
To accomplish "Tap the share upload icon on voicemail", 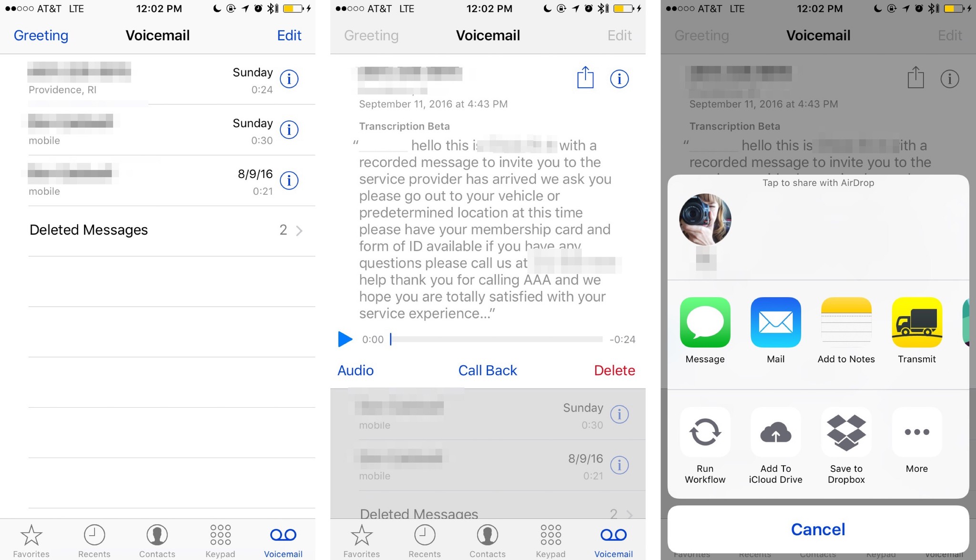I will [x=585, y=79].
